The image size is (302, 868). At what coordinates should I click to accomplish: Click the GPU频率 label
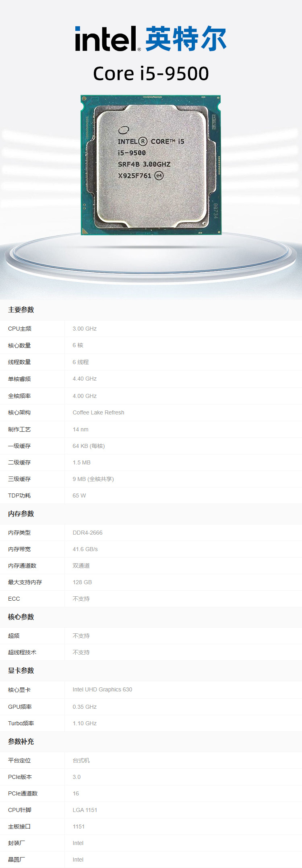point(20,707)
